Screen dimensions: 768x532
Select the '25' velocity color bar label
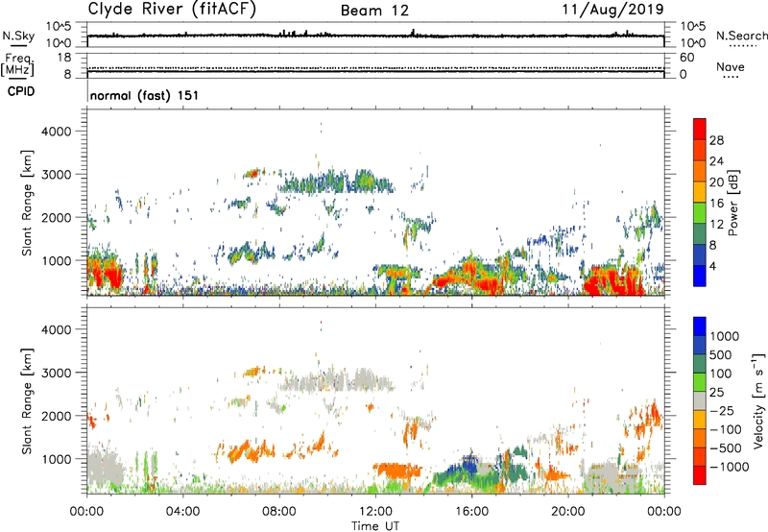click(x=716, y=393)
